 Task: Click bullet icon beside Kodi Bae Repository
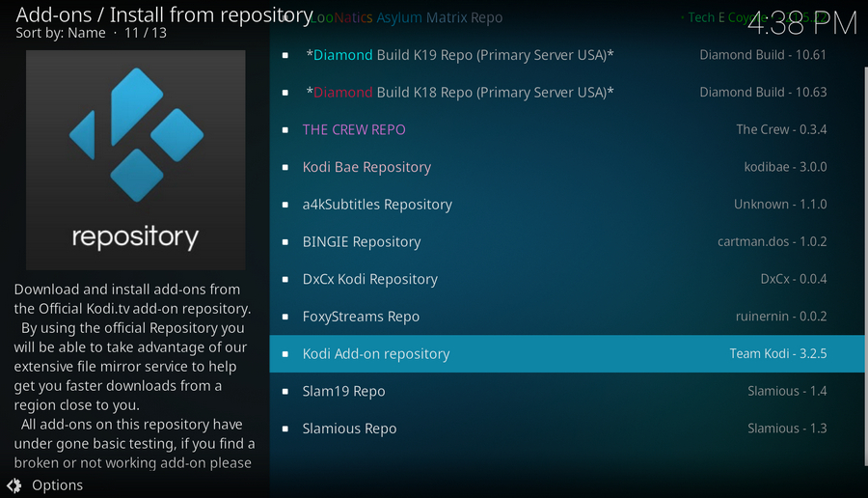point(285,167)
